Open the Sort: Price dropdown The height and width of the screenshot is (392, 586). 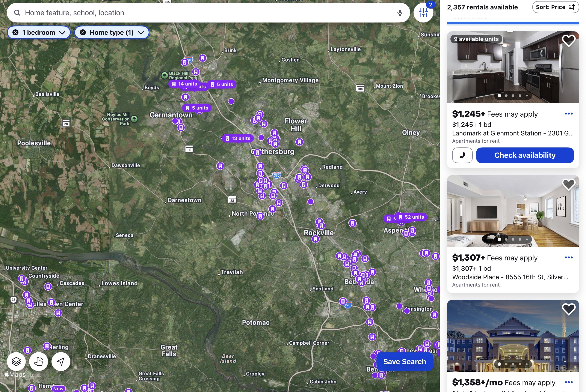coord(555,7)
